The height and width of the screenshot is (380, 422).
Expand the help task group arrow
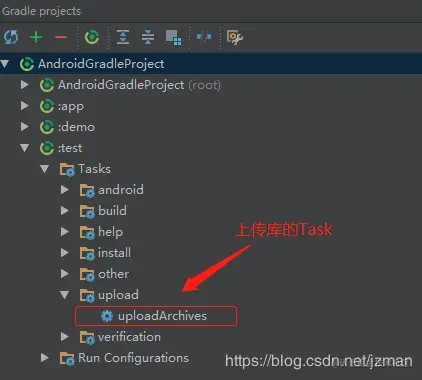click(x=65, y=232)
